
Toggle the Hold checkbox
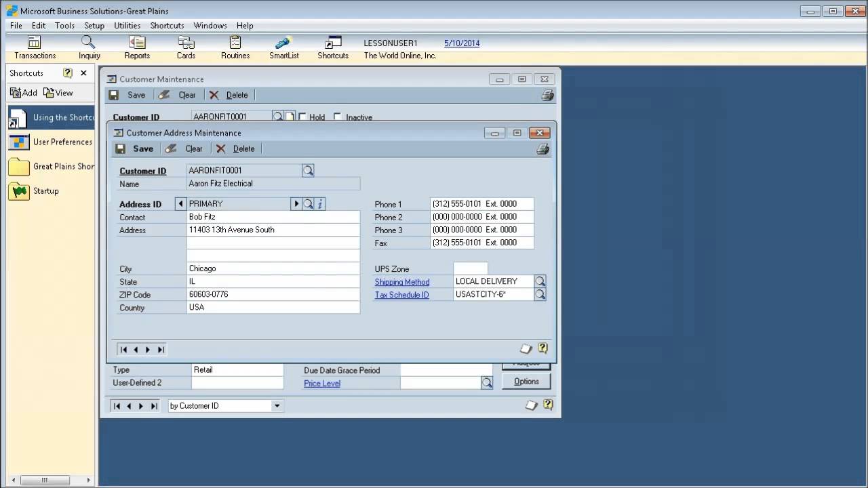302,117
